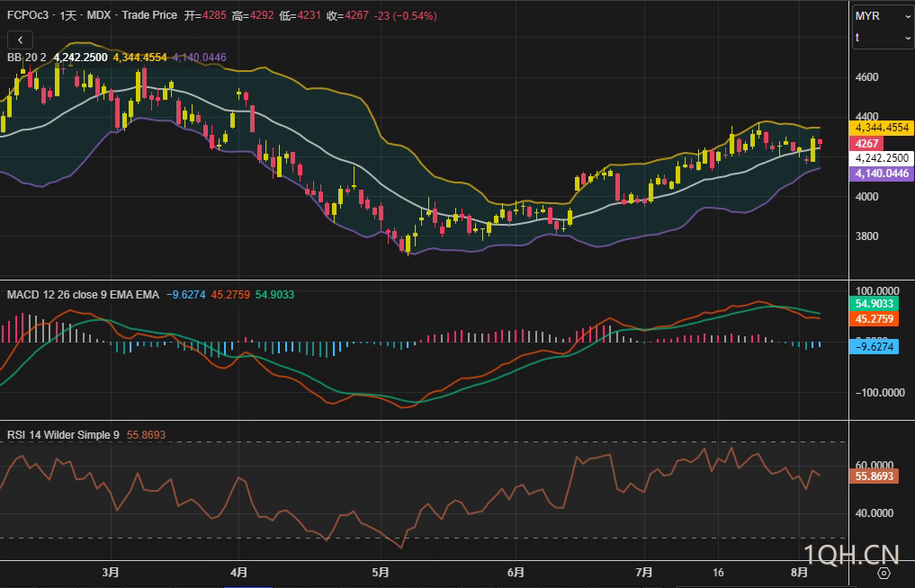Click the orange 45.2759 MACD value tag

[x=876, y=319]
